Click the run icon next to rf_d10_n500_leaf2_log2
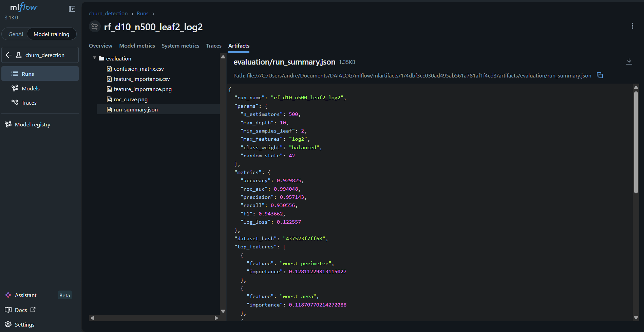 click(x=95, y=27)
